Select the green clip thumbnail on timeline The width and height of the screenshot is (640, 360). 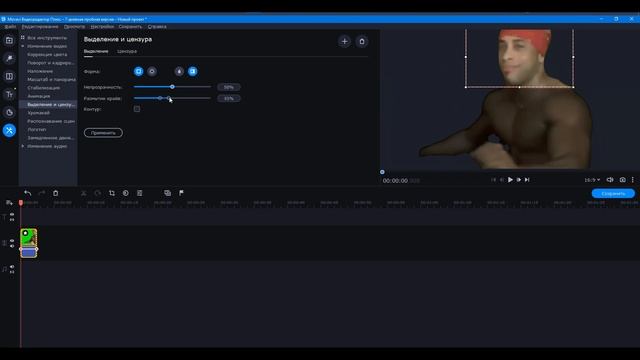pyautogui.click(x=29, y=238)
